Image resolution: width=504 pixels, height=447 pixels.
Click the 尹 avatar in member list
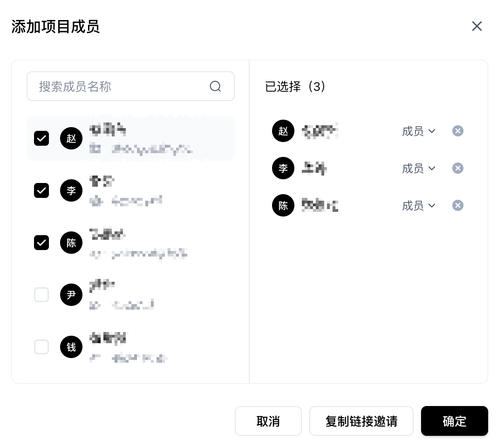71,295
